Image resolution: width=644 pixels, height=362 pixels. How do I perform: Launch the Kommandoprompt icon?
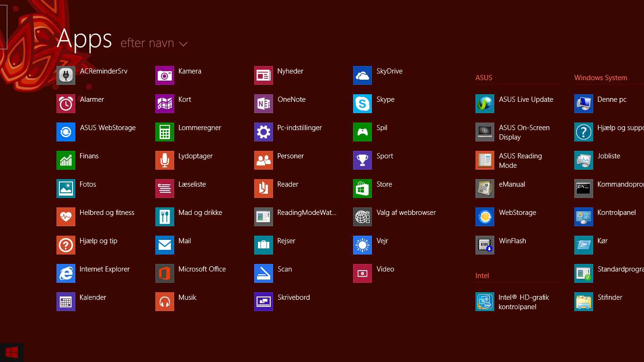(x=584, y=189)
